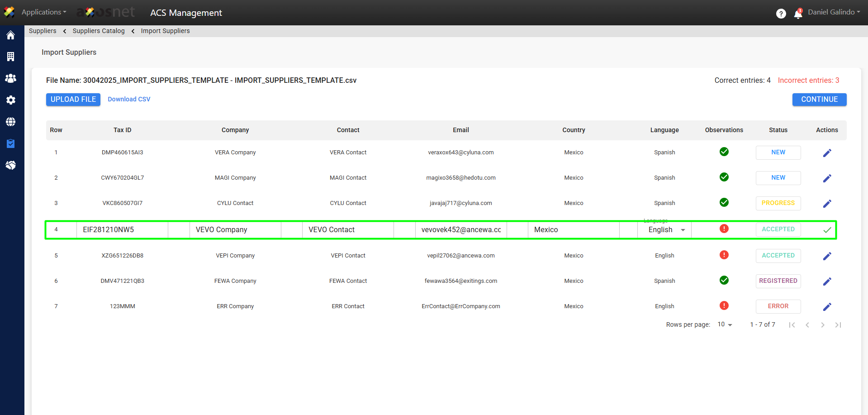The height and width of the screenshot is (415, 868).
Task: Navigate to Suppliers breadcrumb
Action: pos(43,31)
